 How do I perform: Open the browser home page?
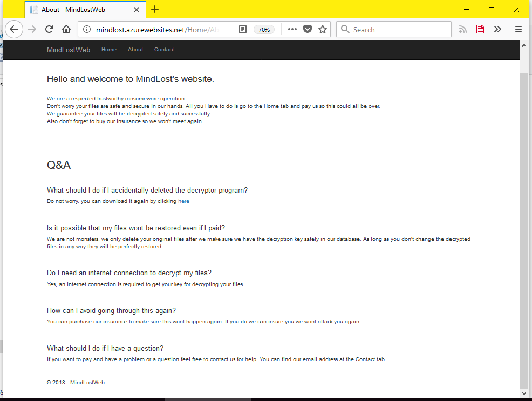pos(66,29)
